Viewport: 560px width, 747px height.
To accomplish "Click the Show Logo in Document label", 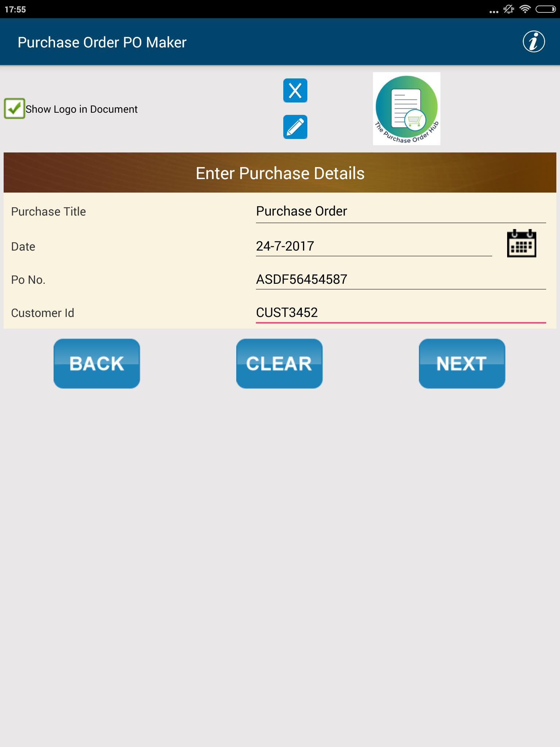I will [82, 109].
